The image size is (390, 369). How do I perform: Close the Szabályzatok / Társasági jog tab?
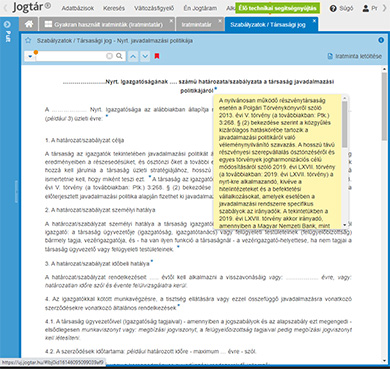coord(314,21)
